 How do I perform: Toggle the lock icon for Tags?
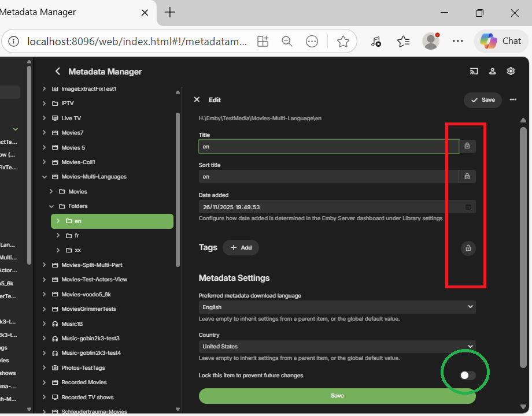point(468,248)
